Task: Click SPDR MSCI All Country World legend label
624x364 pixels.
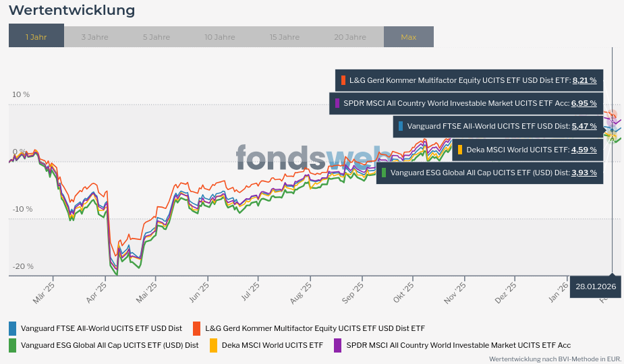Action: coord(459,345)
